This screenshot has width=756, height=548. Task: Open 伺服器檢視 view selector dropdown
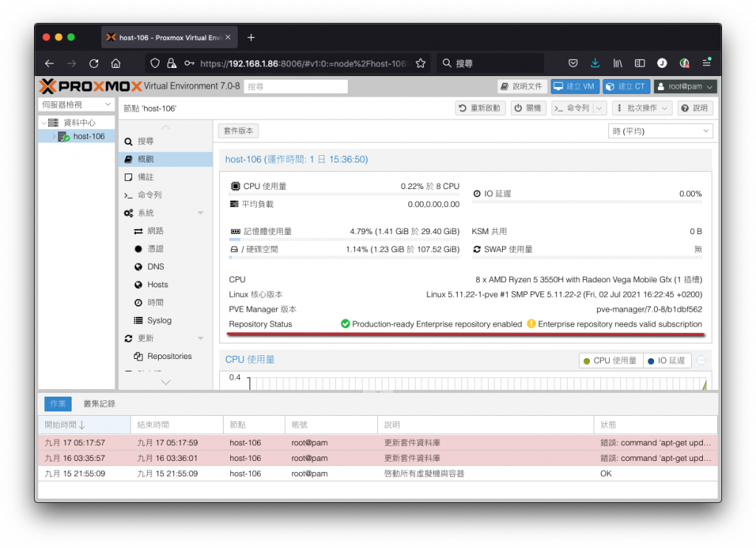(x=76, y=105)
